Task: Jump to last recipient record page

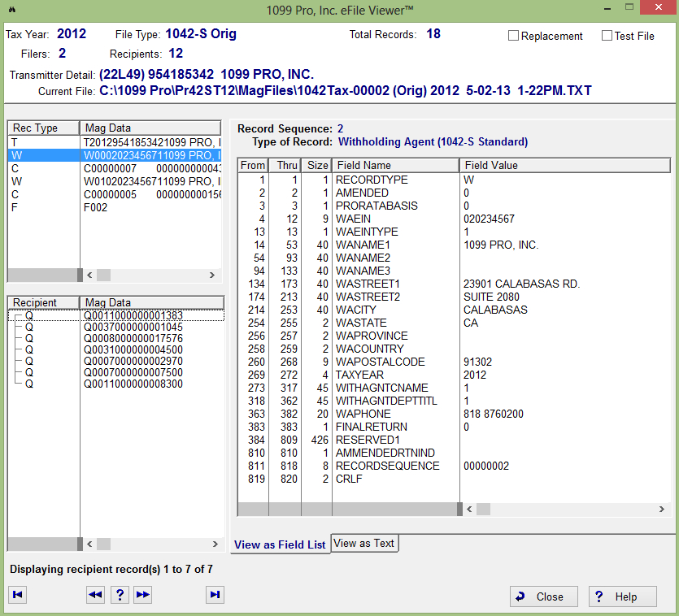Action: click(x=215, y=596)
